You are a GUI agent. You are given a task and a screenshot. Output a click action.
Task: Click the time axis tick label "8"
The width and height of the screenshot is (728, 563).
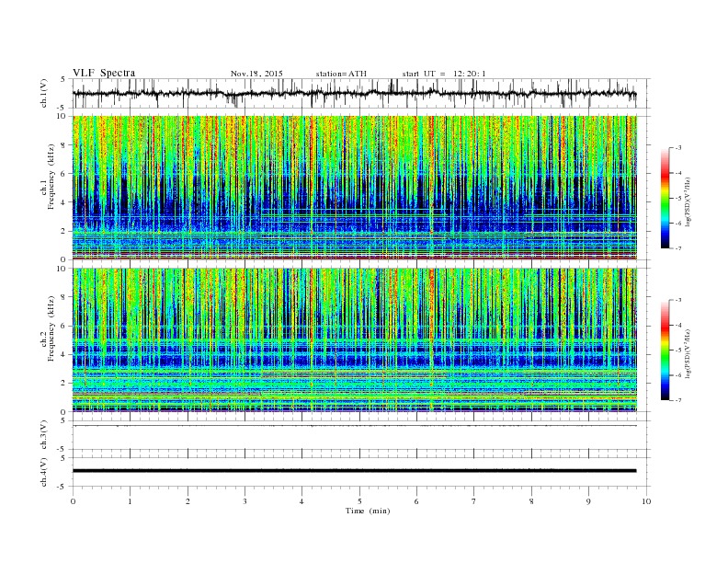[x=531, y=501]
